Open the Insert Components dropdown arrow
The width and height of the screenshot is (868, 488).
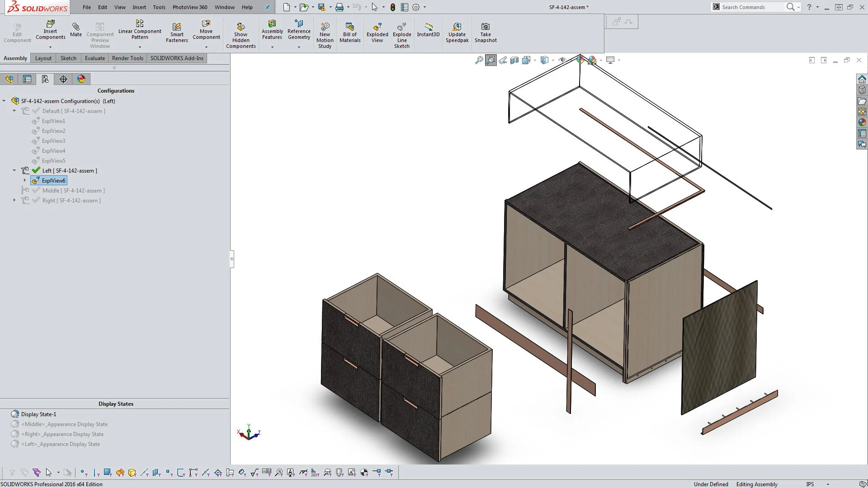click(50, 47)
